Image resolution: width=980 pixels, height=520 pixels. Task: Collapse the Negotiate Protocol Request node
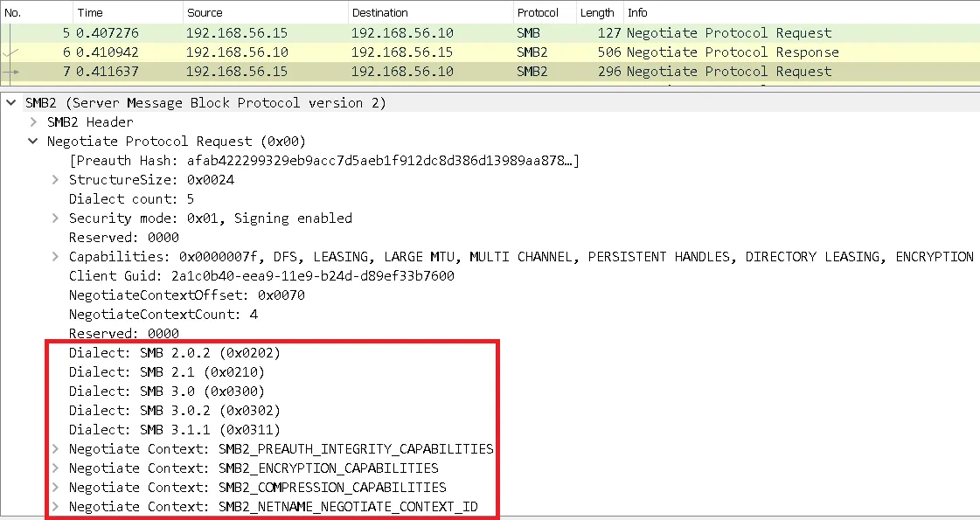pos(32,141)
